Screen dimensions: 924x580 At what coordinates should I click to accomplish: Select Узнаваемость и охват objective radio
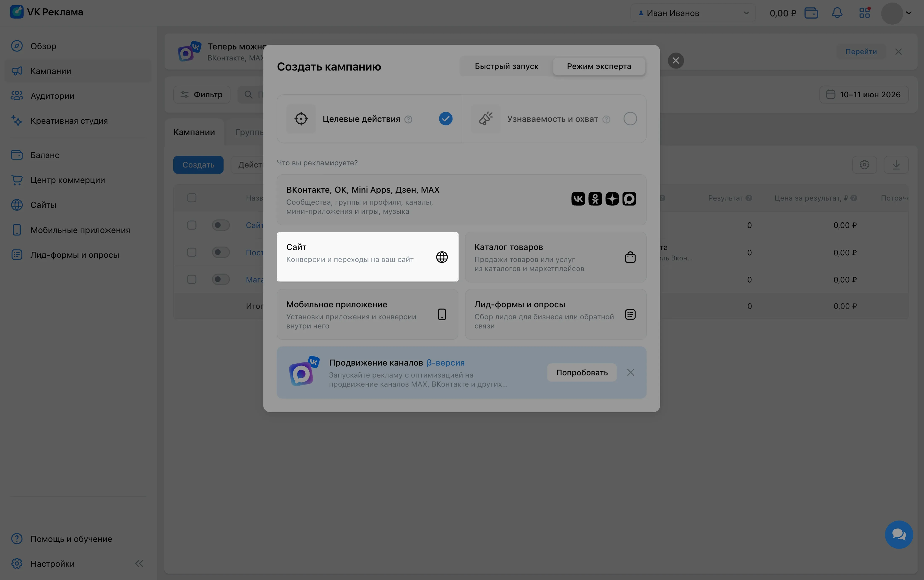pyautogui.click(x=630, y=119)
